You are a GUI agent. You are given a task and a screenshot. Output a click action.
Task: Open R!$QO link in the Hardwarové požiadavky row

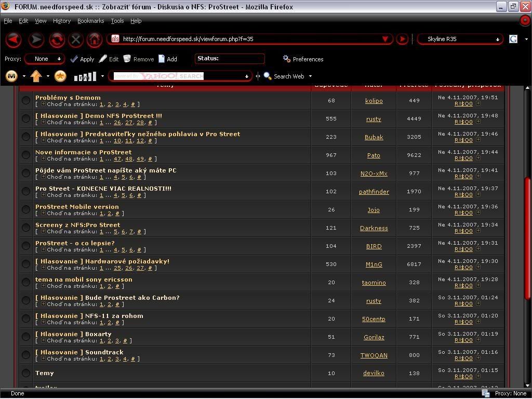(463, 268)
